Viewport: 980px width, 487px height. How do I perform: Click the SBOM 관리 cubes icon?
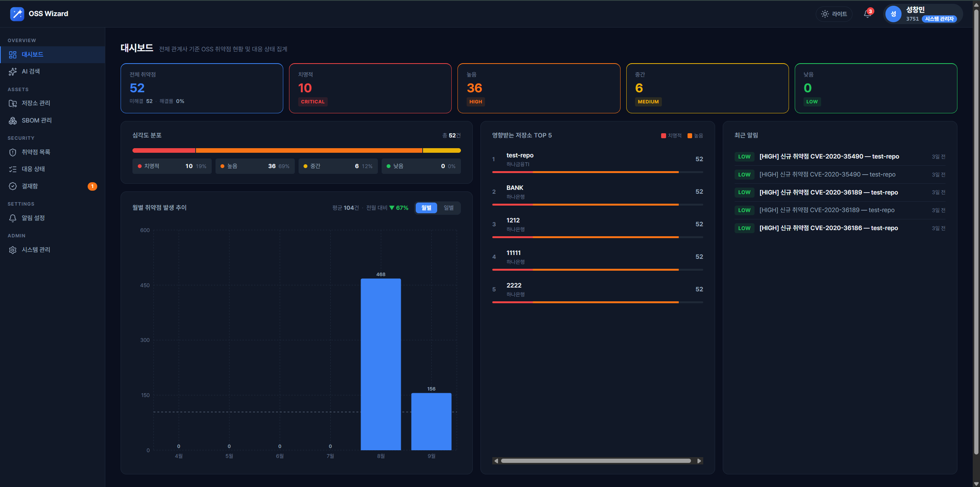pos(13,120)
